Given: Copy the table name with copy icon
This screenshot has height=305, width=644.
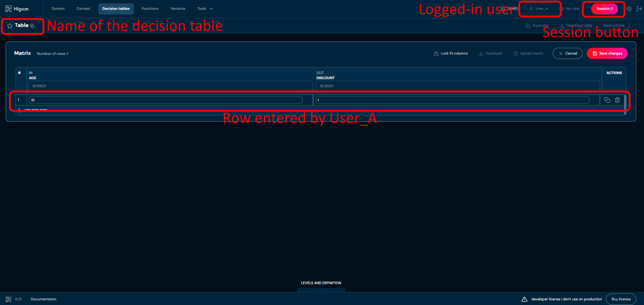Looking at the screenshot, I should pyautogui.click(x=32, y=26).
